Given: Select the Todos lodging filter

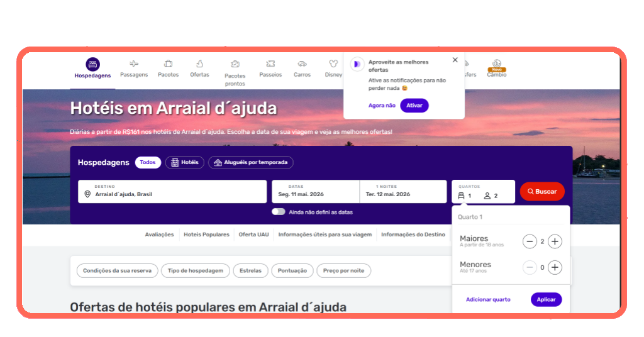Looking at the screenshot, I should pyautogui.click(x=148, y=163).
